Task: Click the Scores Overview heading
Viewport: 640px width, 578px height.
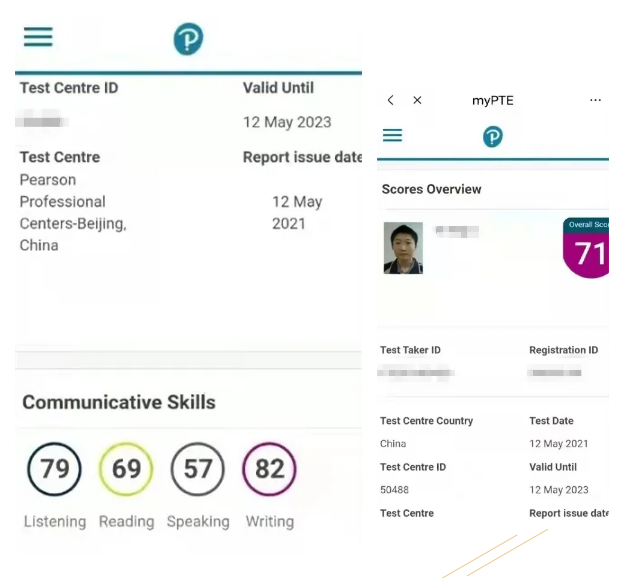Action: coord(431,189)
